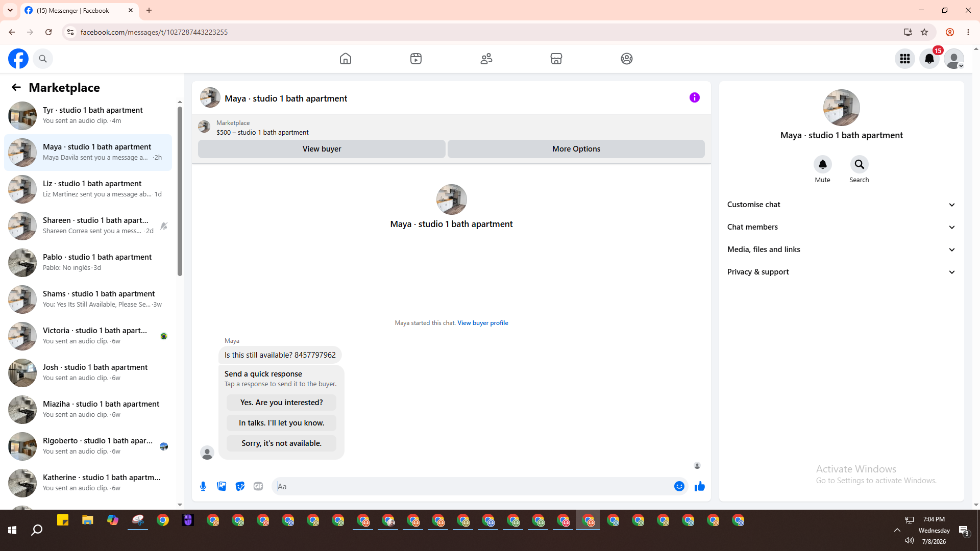The width and height of the screenshot is (980, 551).
Task: Send quick reply 'In talks. I'll let you know.'
Action: [x=281, y=423]
